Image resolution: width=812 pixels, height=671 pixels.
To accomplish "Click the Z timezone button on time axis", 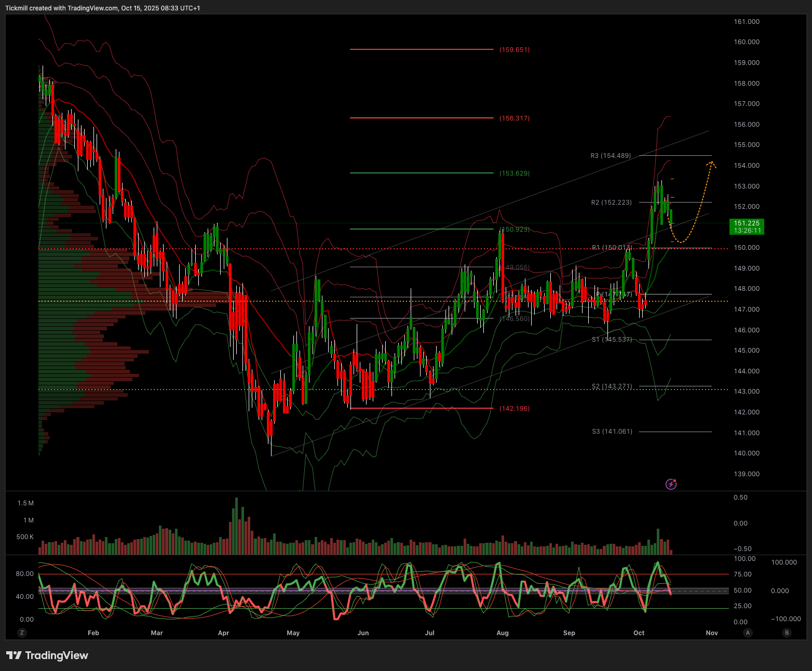I will click(21, 633).
